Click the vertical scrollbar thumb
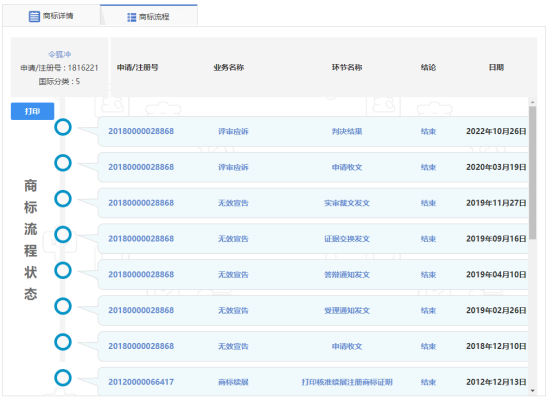The height and width of the screenshot is (401, 554). pyautogui.click(x=532, y=173)
